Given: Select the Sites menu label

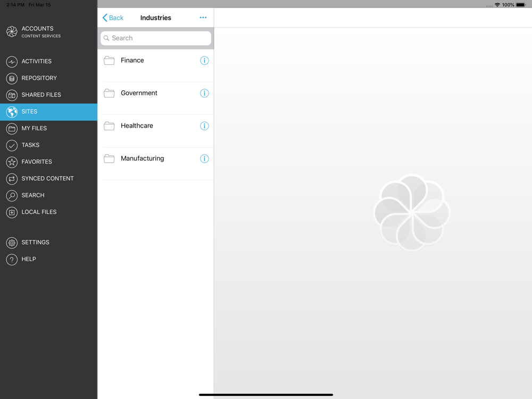Looking at the screenshot, I should click(29, 112).
